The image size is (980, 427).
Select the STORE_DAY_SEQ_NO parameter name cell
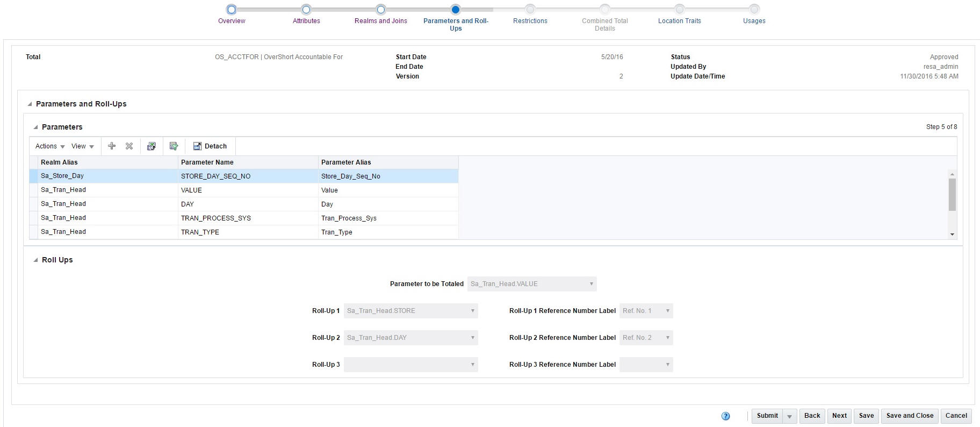pyautogui.click(x=248, y=176)
